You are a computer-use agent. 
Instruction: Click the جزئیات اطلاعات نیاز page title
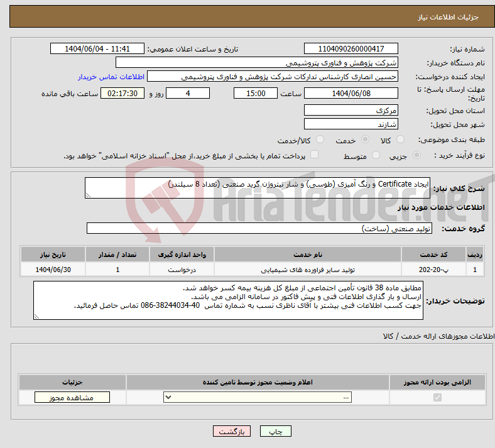pyautogui.click(x=448, y=17)
